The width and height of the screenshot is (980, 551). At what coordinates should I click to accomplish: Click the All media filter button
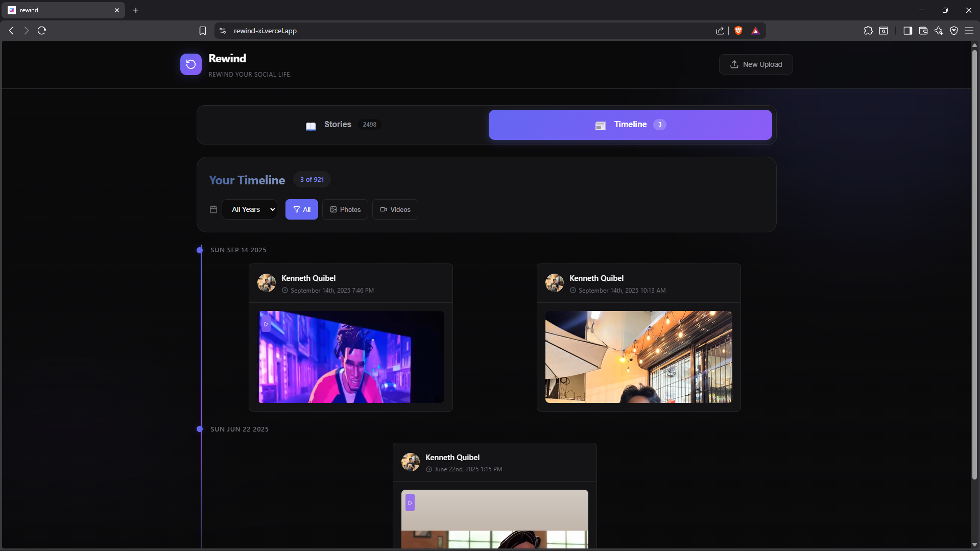[302, 209]
